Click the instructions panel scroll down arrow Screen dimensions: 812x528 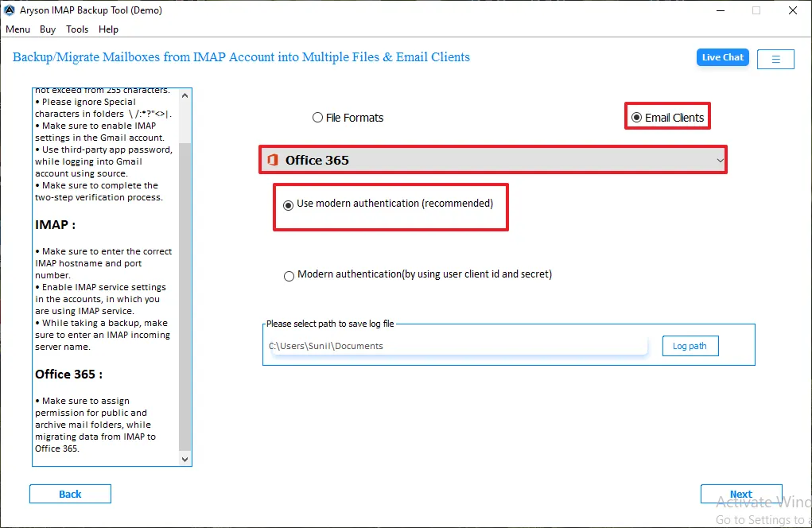[185, 459]
